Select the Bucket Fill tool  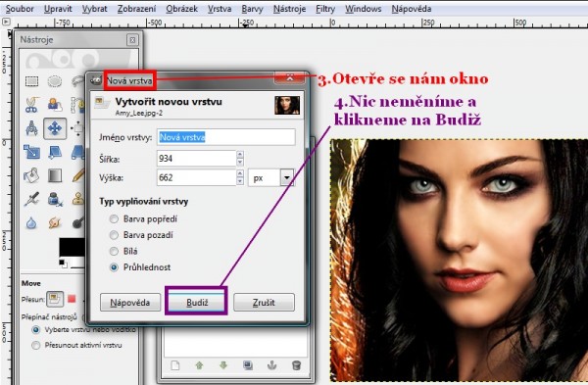(x=32, y=175)
